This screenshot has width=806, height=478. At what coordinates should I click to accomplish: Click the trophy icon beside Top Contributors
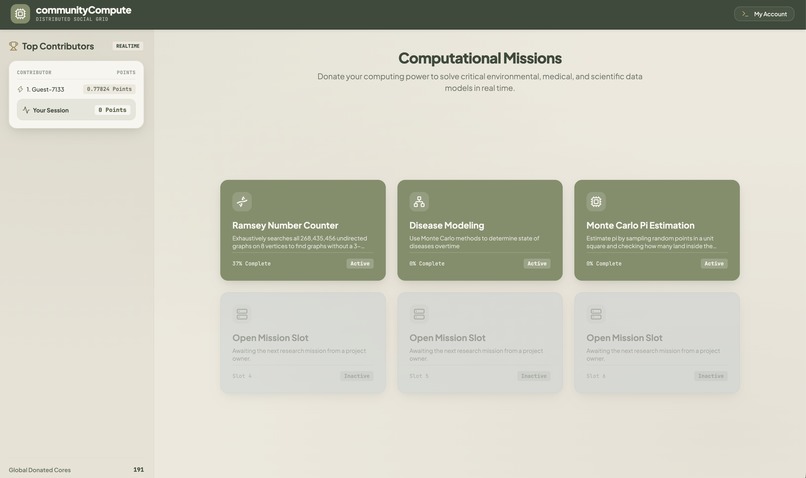(13, 46)
